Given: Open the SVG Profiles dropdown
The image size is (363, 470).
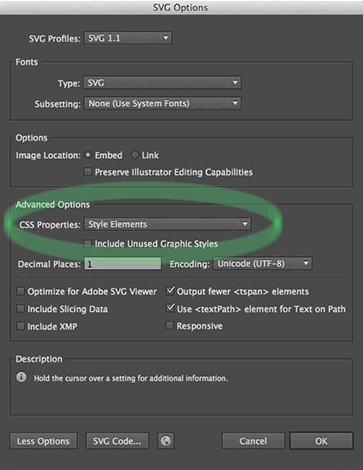Looking at the screenshot, I should [x=128, y=38].
